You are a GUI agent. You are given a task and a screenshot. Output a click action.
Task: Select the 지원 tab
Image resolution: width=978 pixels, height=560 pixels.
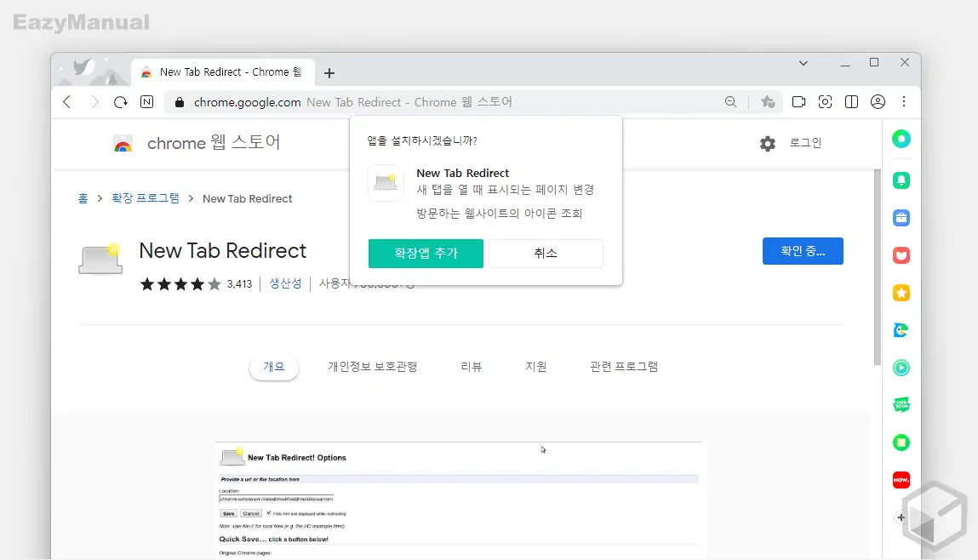[x=535, y=367]
